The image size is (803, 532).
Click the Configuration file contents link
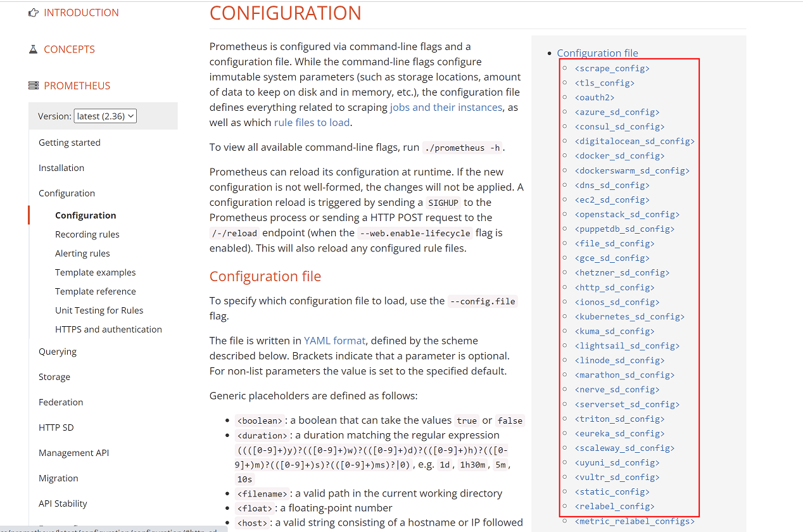pyautogui.click(x=597, y=53)
